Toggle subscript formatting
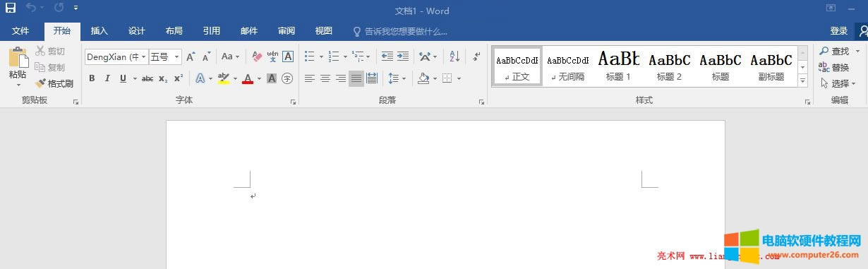The height and width of the screenshot is (269, 868). pyautogui.click(x=163, y=78)
